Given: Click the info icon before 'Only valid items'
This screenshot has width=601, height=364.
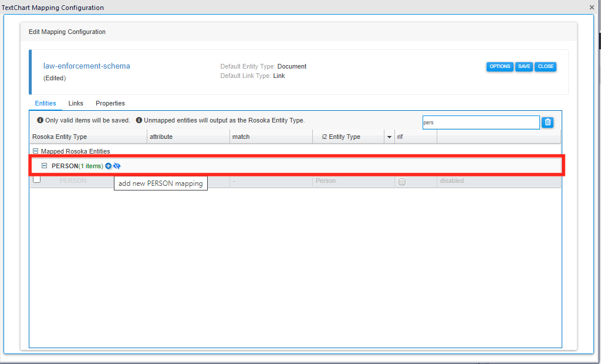Looking at the screenshot, I should pos(40,120).
